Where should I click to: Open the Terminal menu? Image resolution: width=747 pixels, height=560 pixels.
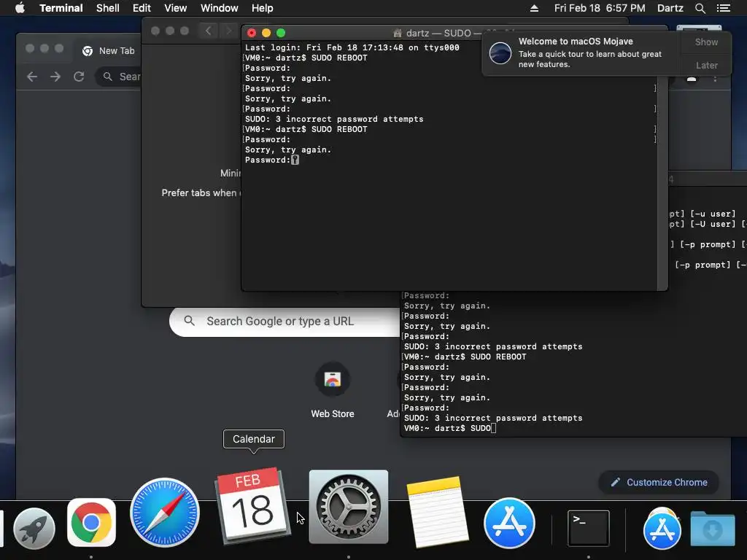(61, 8)
